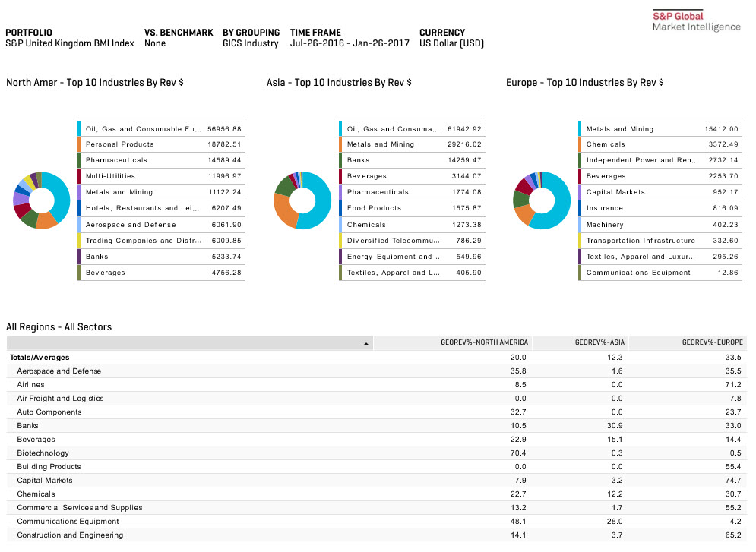Viewport: 756px width, 552px height.
Task: Sort by GEOREV%-NORTH AMERICA column header
Action: point(483,343)
